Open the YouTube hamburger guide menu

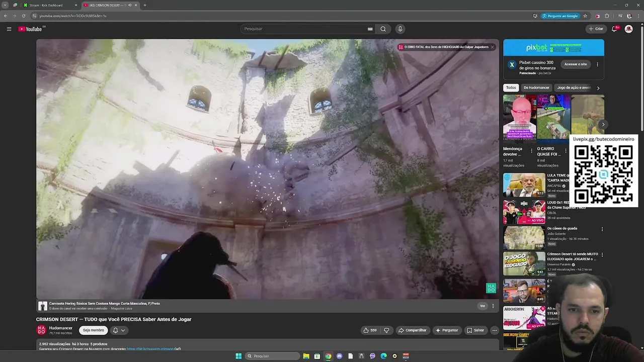coord(9,29)
